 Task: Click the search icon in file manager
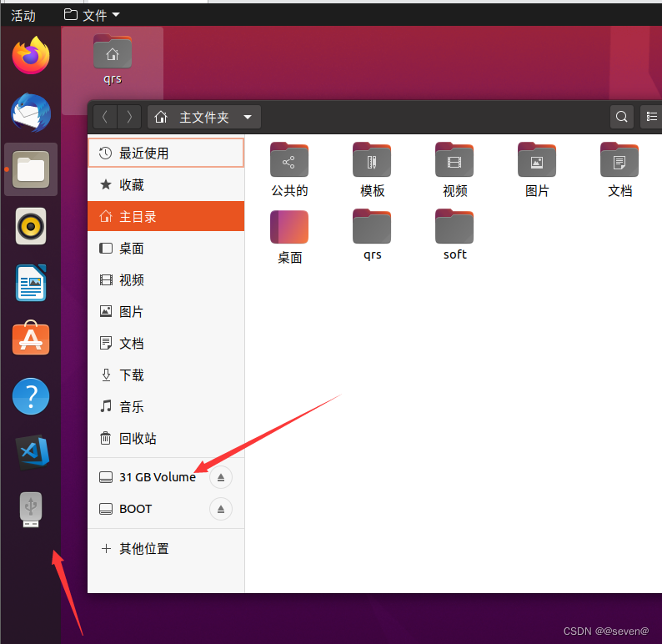tap(621, 117)
